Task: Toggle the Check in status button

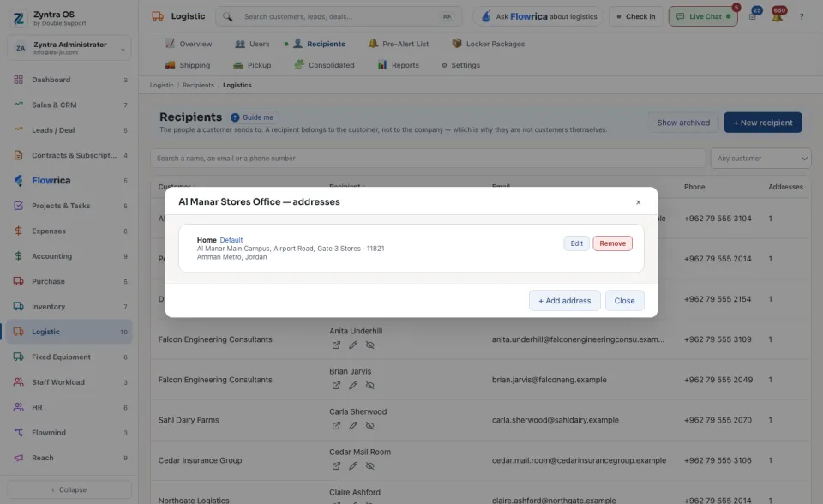Action: point(636,17)
